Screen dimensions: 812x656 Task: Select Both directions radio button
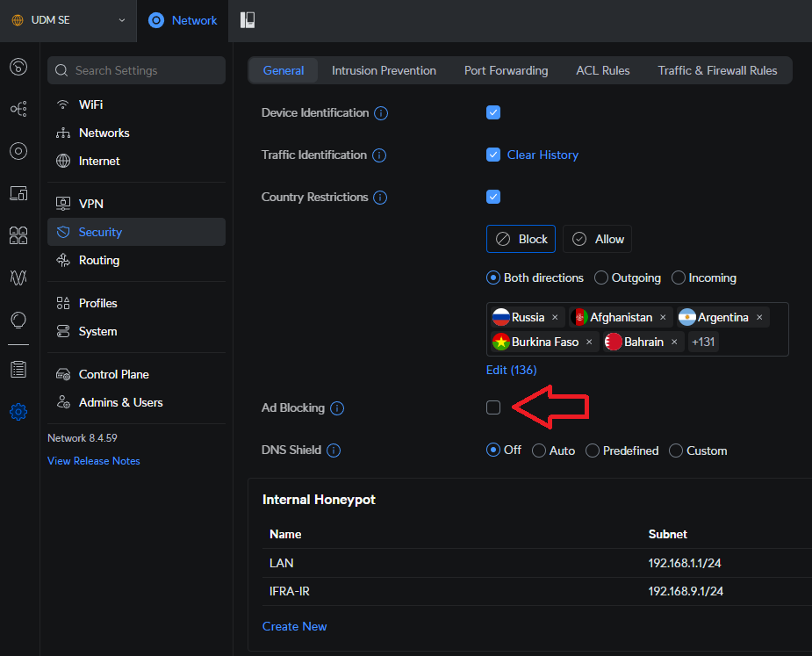pyautogui.click(x=493, y=278)
